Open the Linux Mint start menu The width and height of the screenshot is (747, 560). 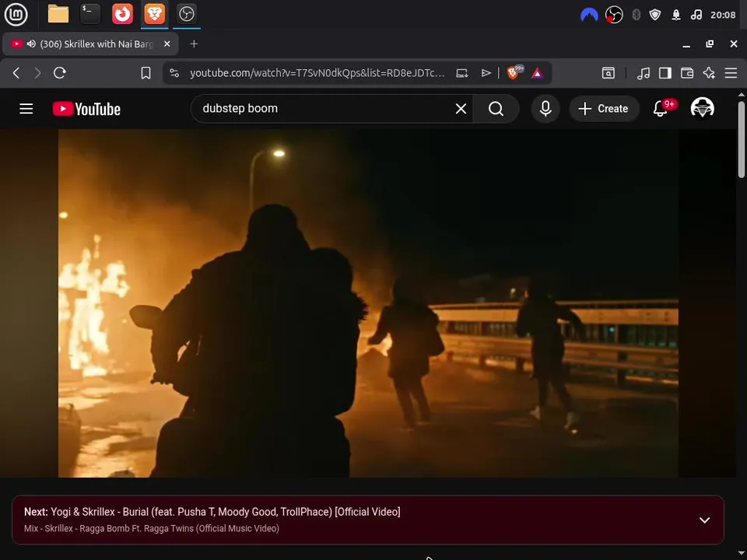(x=16, y=14)
